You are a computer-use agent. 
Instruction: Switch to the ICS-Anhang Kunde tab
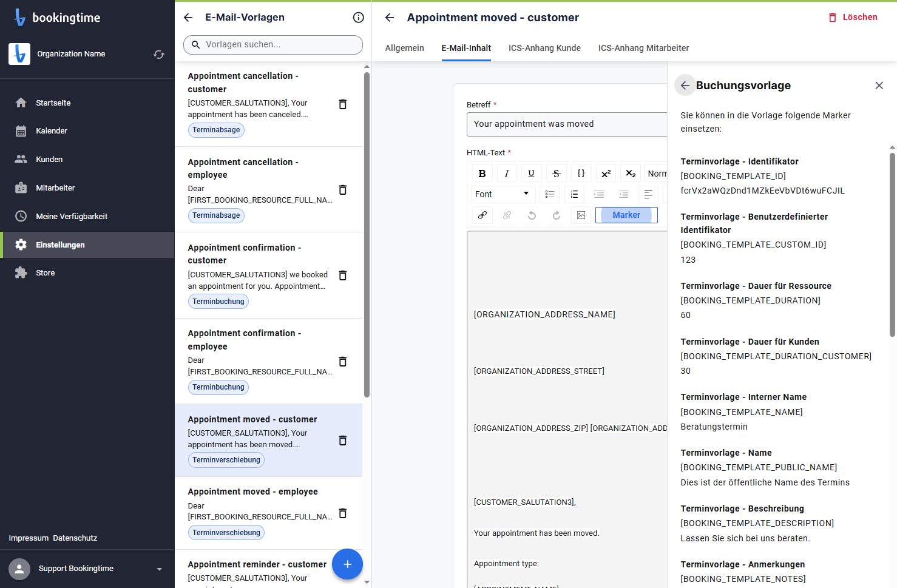544,48
